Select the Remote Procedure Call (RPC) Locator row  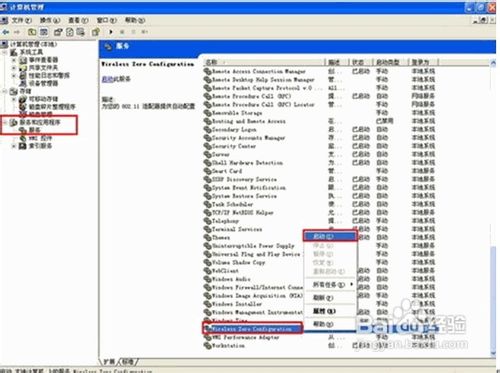pyautogui.click(x=263, y=105)
